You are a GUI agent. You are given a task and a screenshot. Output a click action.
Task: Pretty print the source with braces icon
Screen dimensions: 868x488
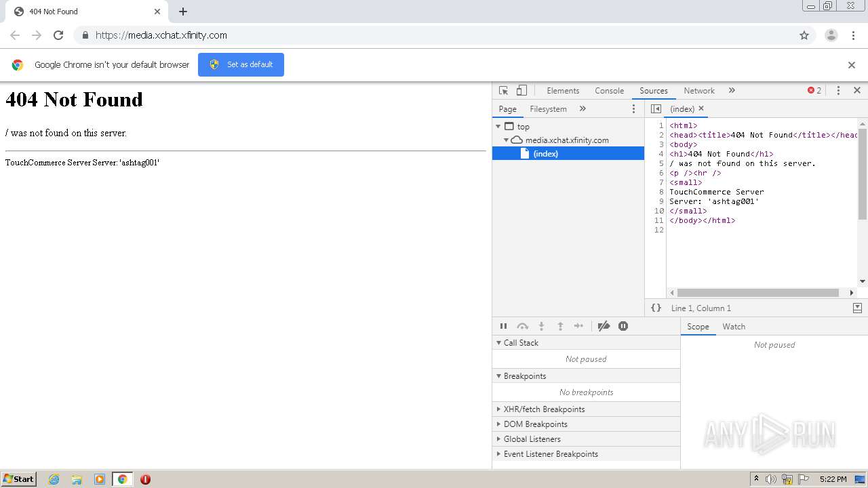(656, 308)
